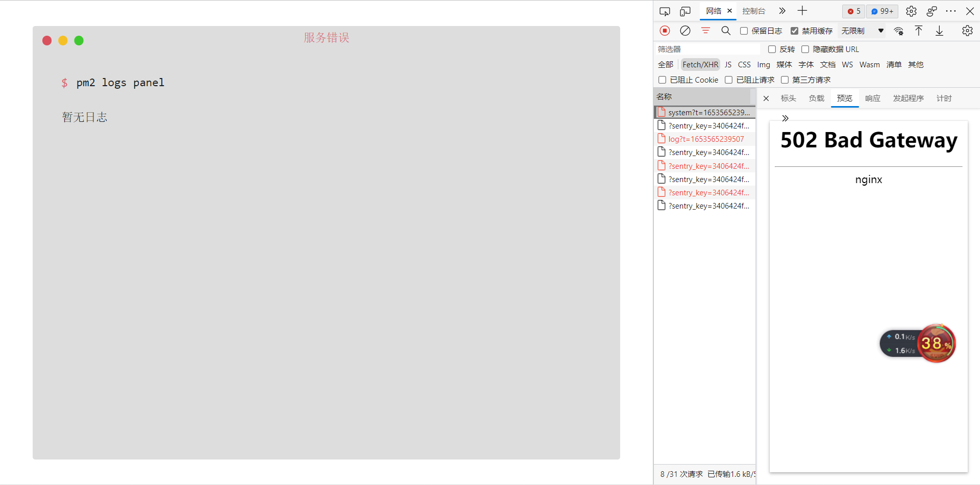Close the request details pane
This screenshot has width=980, height=485.
tap(766, 98)
